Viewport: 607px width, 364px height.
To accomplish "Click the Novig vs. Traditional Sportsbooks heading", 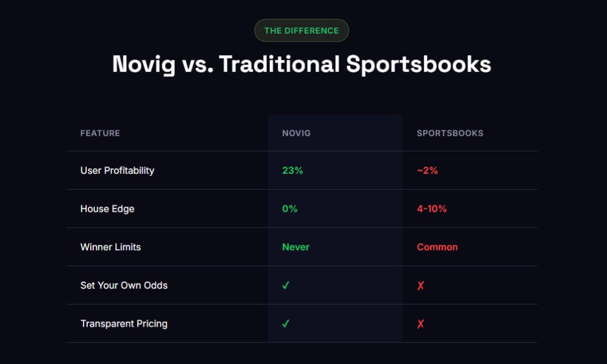I will click(302, 64).
